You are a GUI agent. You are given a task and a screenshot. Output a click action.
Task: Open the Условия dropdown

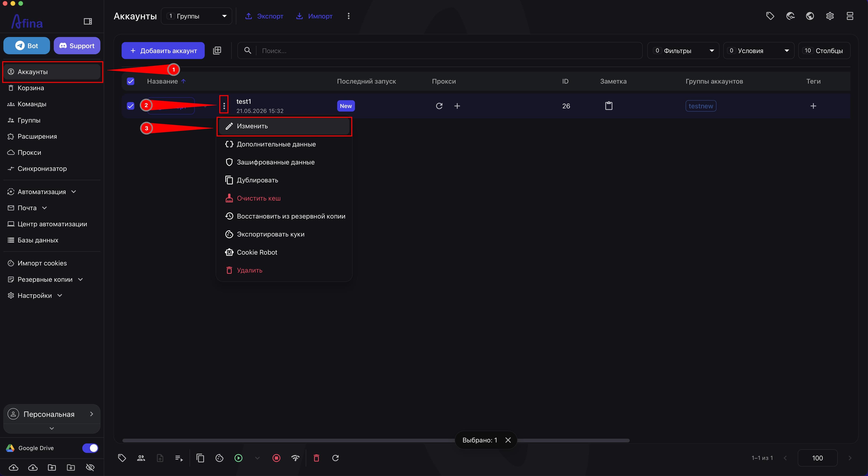click(x=759, y=51)
